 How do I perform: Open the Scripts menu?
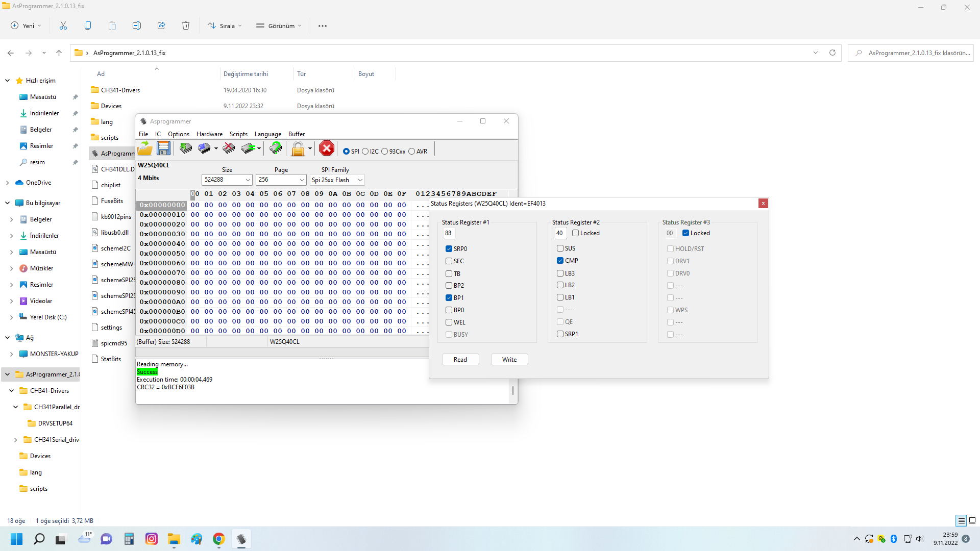pyautogui.click(x=238, y=134)
